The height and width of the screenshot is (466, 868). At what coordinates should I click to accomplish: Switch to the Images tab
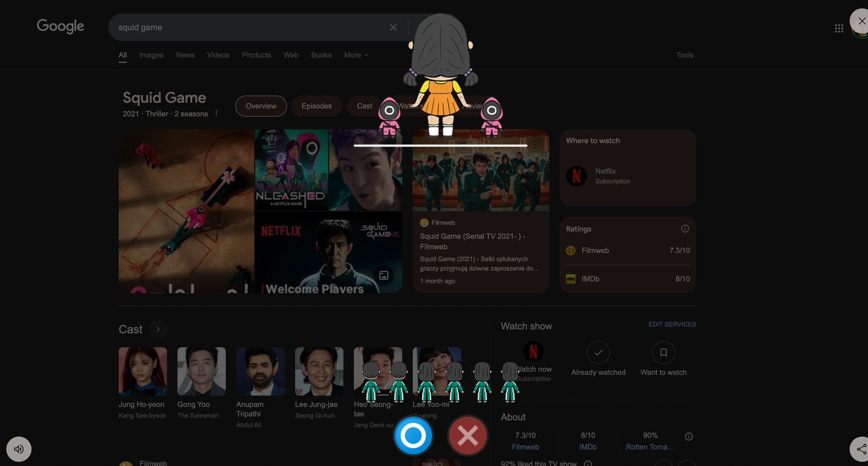pyautogui.click(x=151, y=55)
